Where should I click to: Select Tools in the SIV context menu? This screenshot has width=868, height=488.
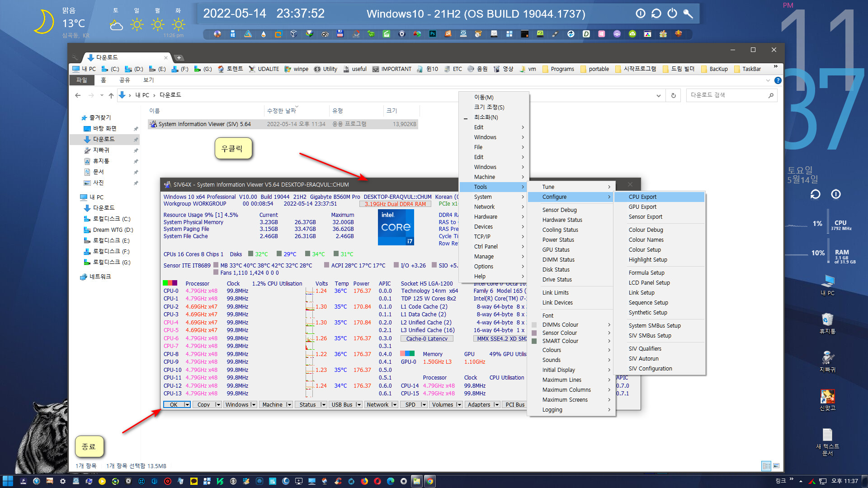point(493,187)
